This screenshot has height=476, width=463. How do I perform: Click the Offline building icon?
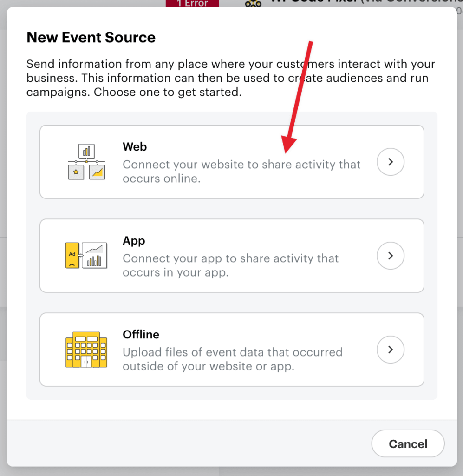click(86, 349)
